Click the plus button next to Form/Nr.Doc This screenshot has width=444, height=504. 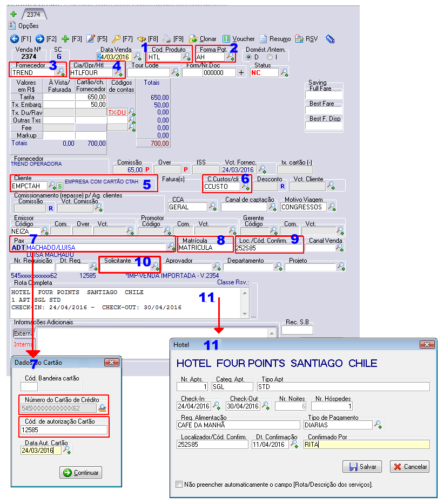point(241,73)
